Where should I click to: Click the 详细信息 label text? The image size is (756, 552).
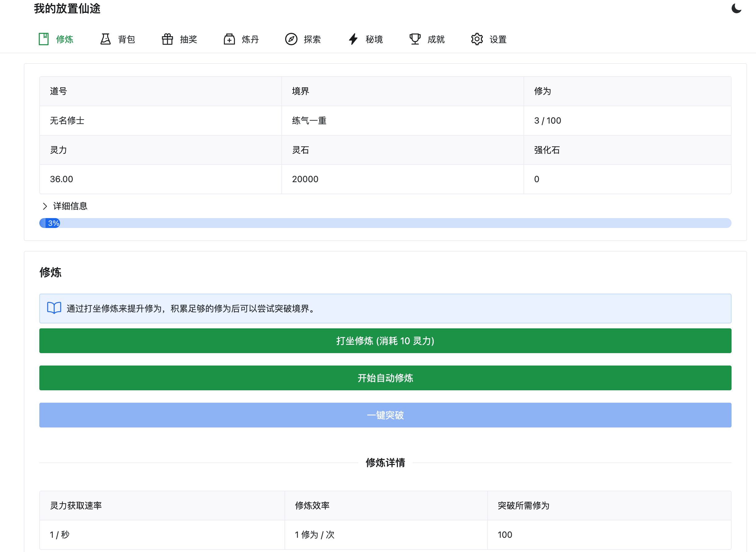[70, 206]
